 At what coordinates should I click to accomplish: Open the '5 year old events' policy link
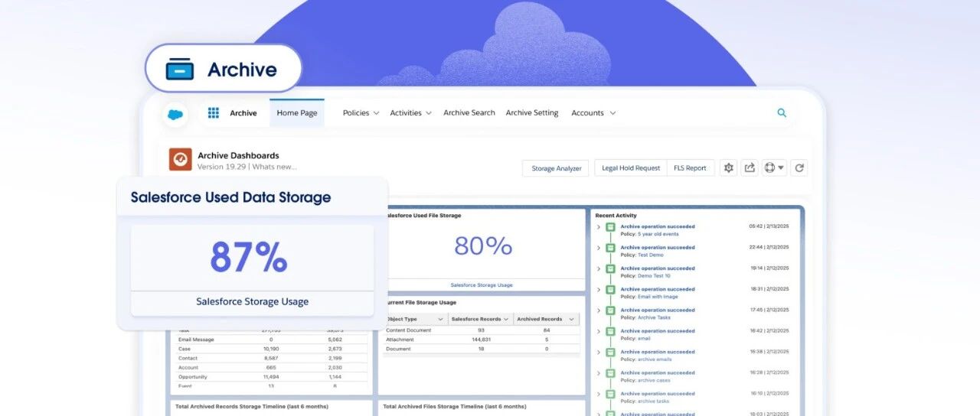point(658,234)
